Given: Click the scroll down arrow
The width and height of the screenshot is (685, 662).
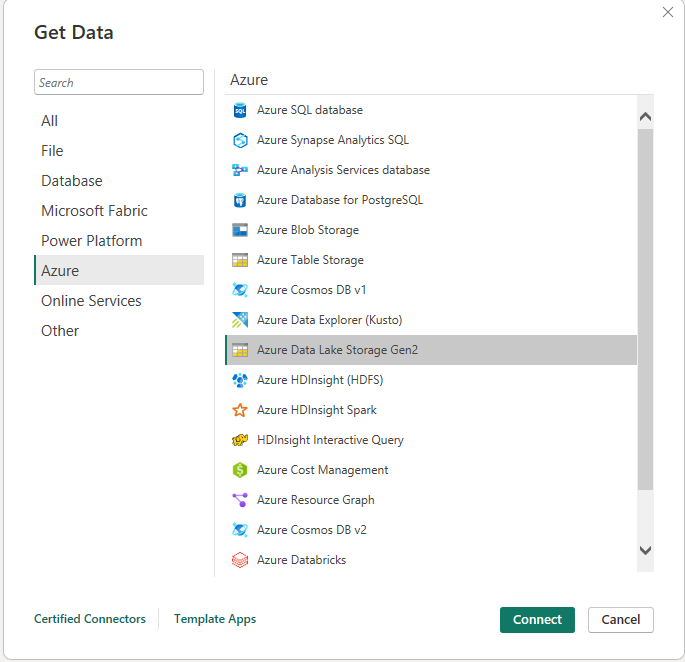Looking at the screenshot, I should 645,550.
